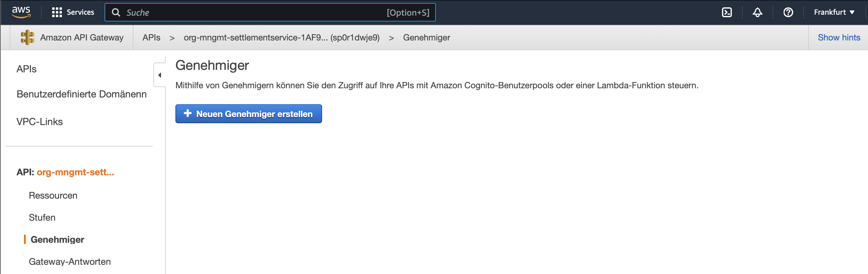Open the Frankfurt region dropdown

point(835,12)
